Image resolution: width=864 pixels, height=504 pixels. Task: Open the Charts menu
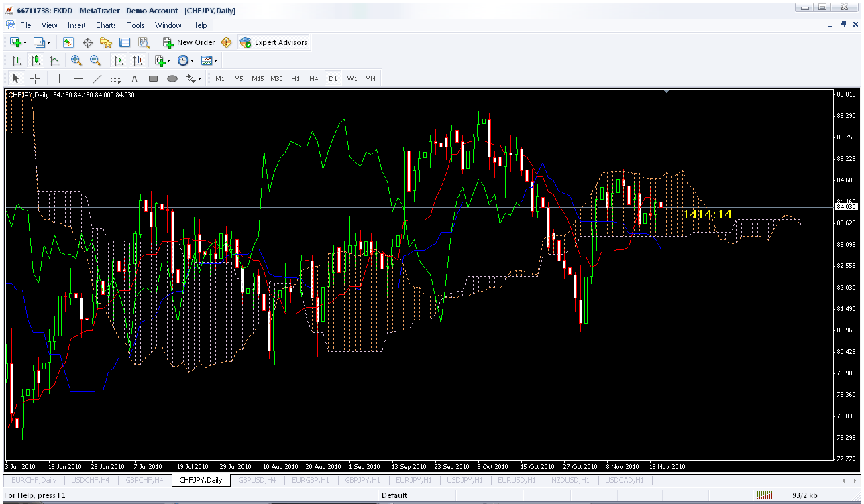(x=106, y=25)
